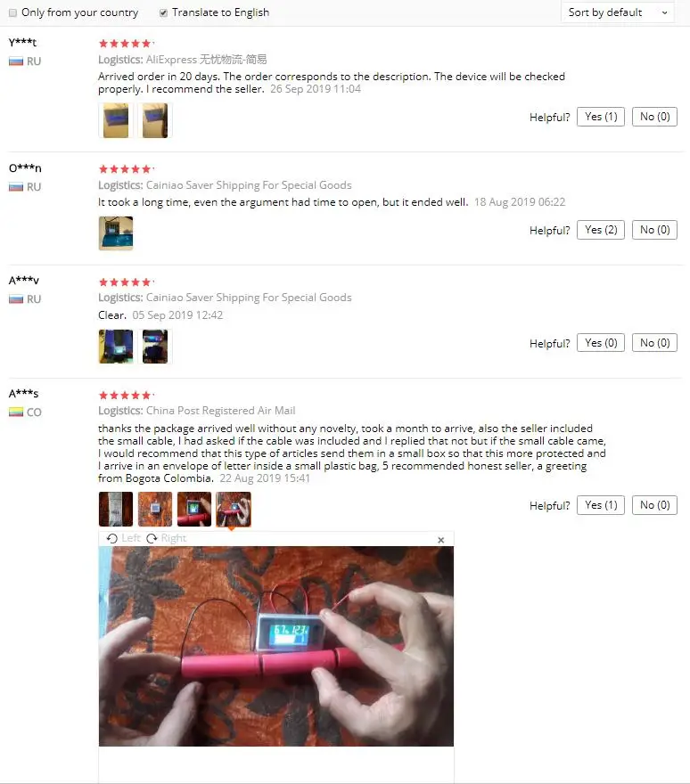Open the second thumbnail in A***v's review
The width and height of the screenshot is (690, 784).
coord(155,347)
